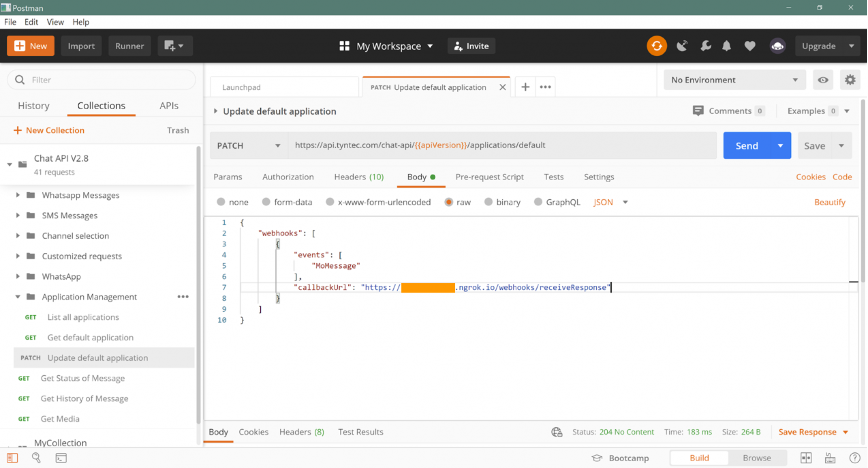
Task: Open the PATCH method dropdown
Action: click(x=249, y=146)
